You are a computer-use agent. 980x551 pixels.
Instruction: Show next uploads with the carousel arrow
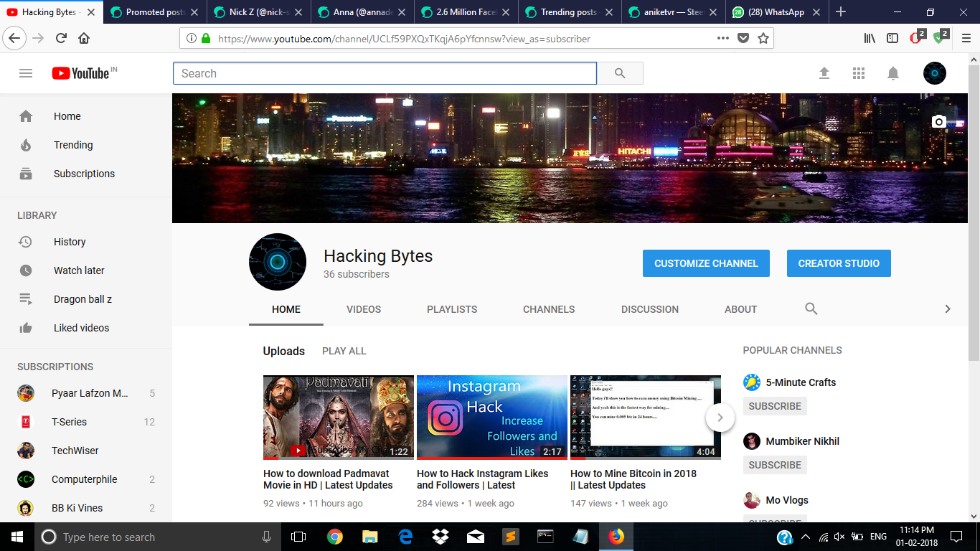(x=720, y=418)
